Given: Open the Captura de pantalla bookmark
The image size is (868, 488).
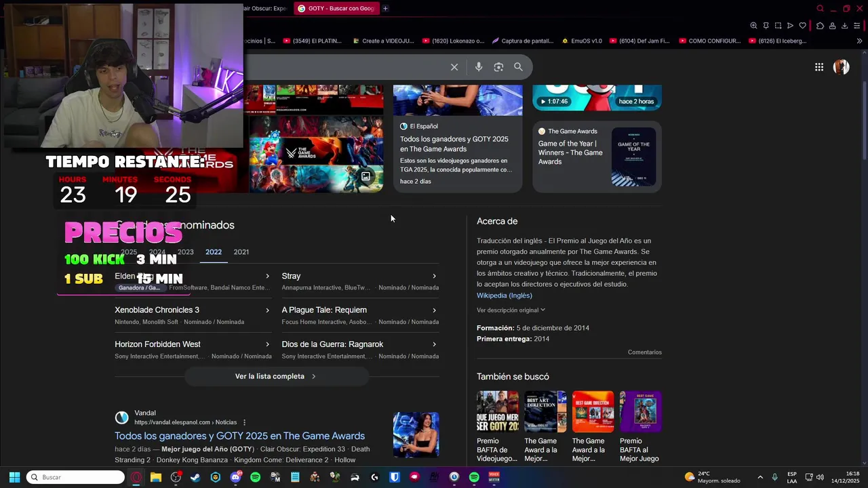Looking at the screenshot, I should coord(522,41).
